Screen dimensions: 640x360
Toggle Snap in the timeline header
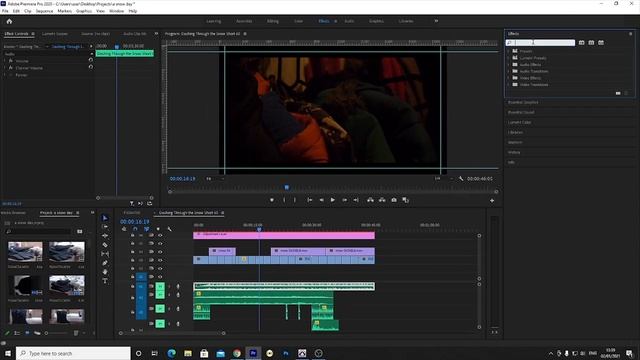pos(135,229)
